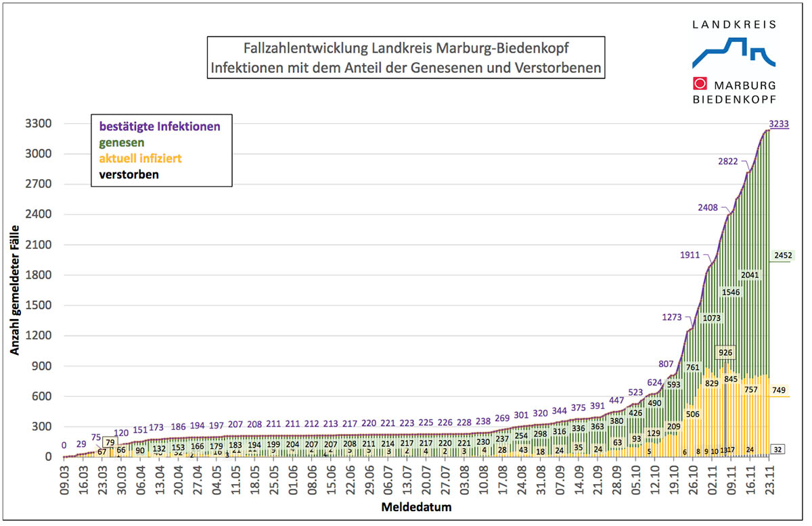Select the 23.11 date tick on x-axis
This screenshot has width=812, height=526.
(769, 477)
